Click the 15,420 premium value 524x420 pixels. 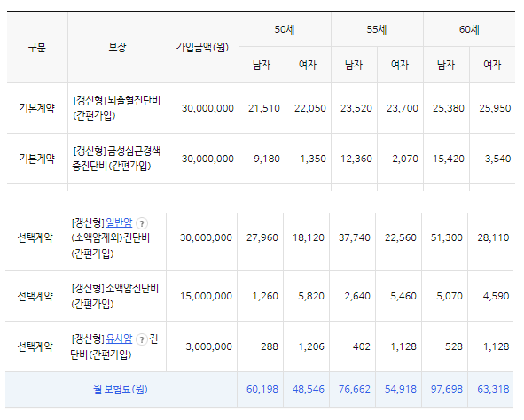click(x=449, y=159)
